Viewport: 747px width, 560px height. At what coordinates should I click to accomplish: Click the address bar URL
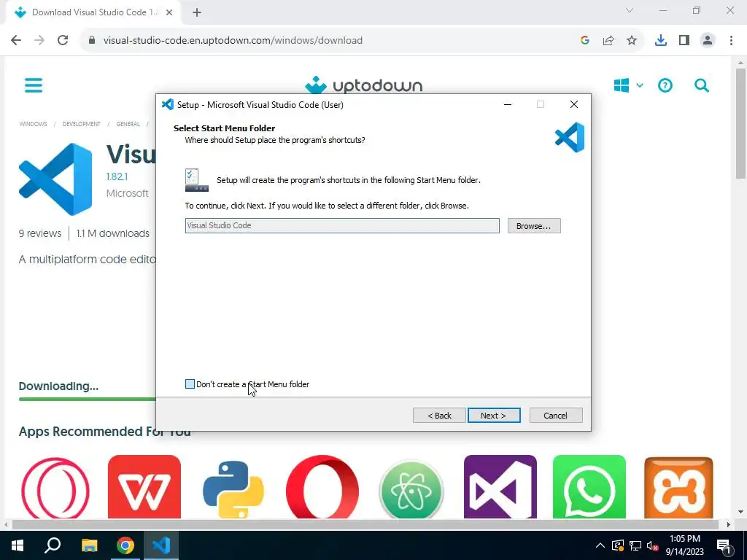233,41
